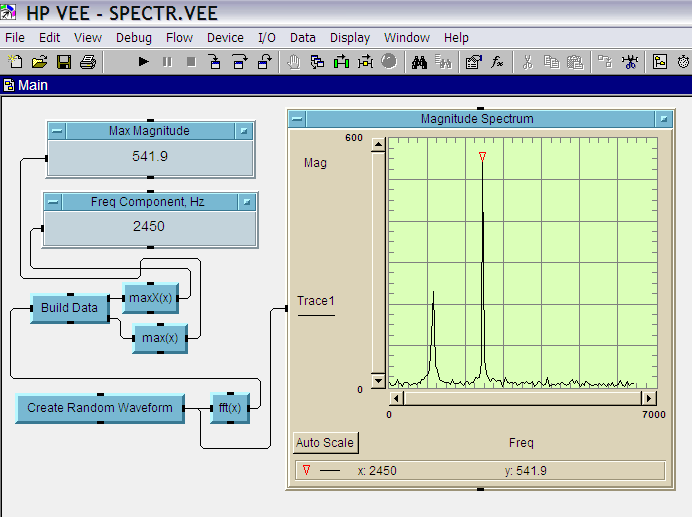This screenshot has width=692, height=517.
Task: Click the Step Over toolbar icon
Action: 240,62
